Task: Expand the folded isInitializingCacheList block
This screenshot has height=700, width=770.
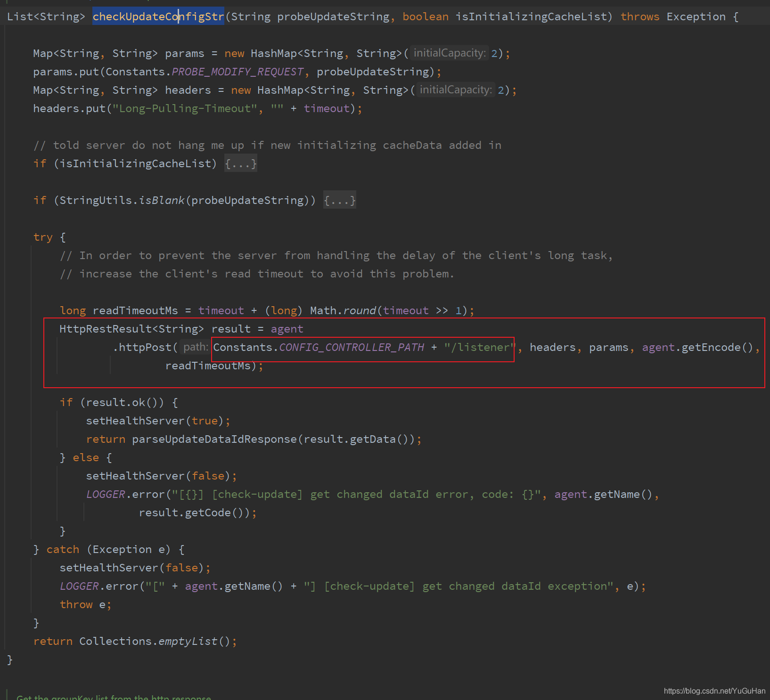Action: point(241,163)
